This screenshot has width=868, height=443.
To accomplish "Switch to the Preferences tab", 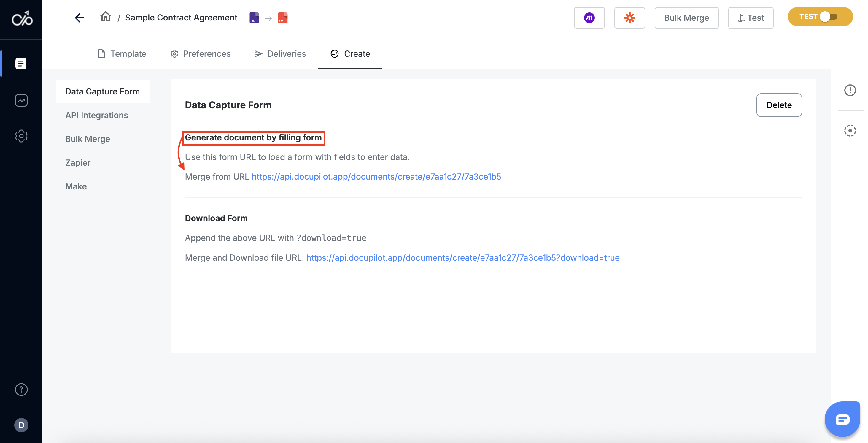I will (200, 54).
